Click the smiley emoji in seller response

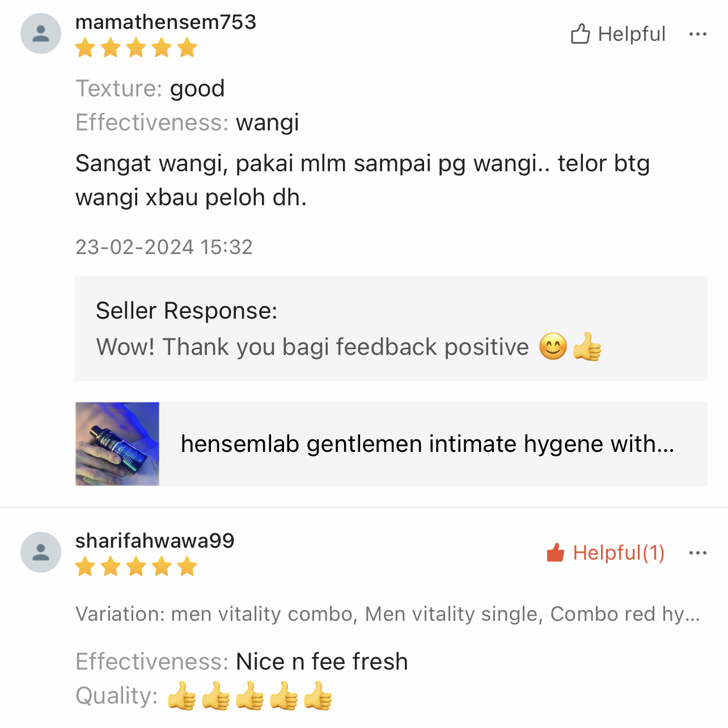tap(553, 347)
